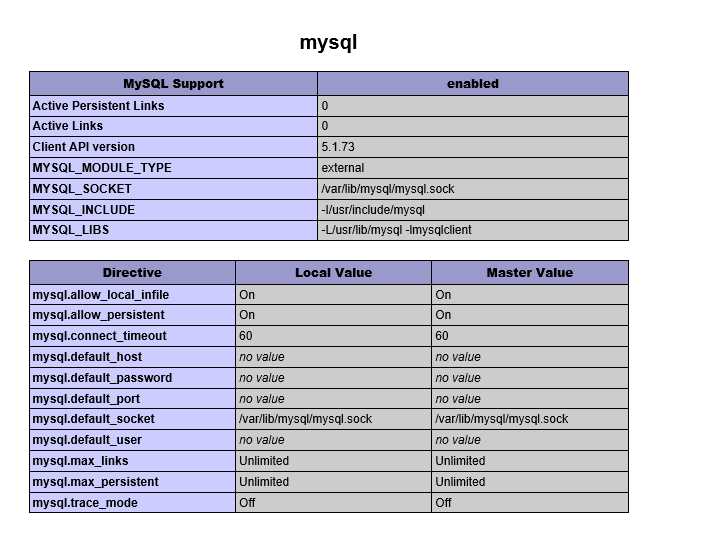Image resolution: width=714 pixels, height=538 pixels.
Task: Click the Client API version label
Action: pos(83,147)
